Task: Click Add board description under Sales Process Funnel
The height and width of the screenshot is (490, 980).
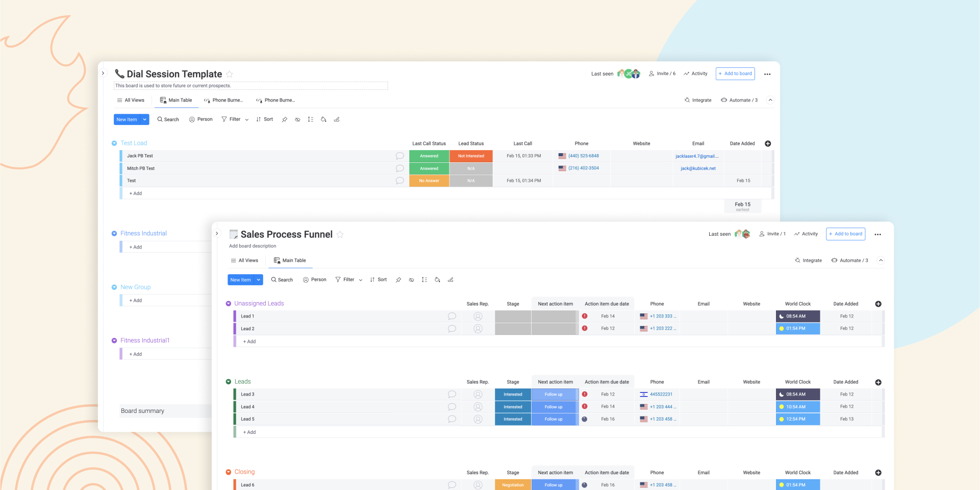Action: (x=253, y=246)
